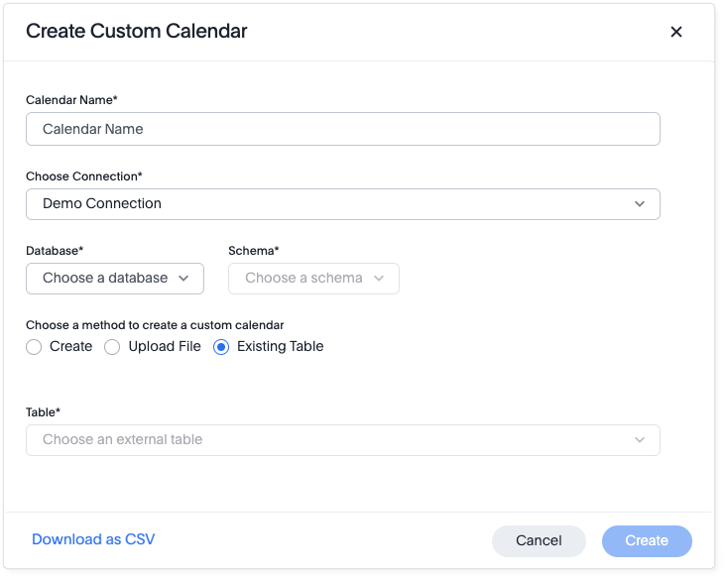
Task: Click the chevron icon beside Choose a database
Action: point(183,279)
